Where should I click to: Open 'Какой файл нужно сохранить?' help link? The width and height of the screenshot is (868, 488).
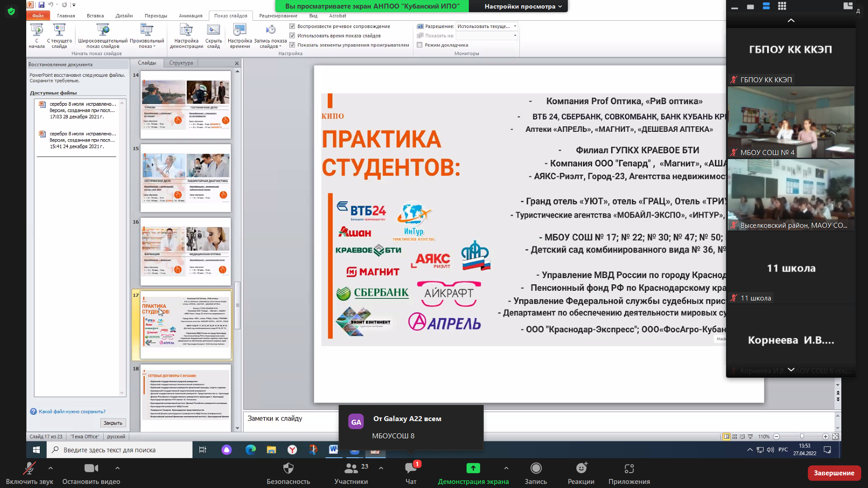tap(72, 412)
